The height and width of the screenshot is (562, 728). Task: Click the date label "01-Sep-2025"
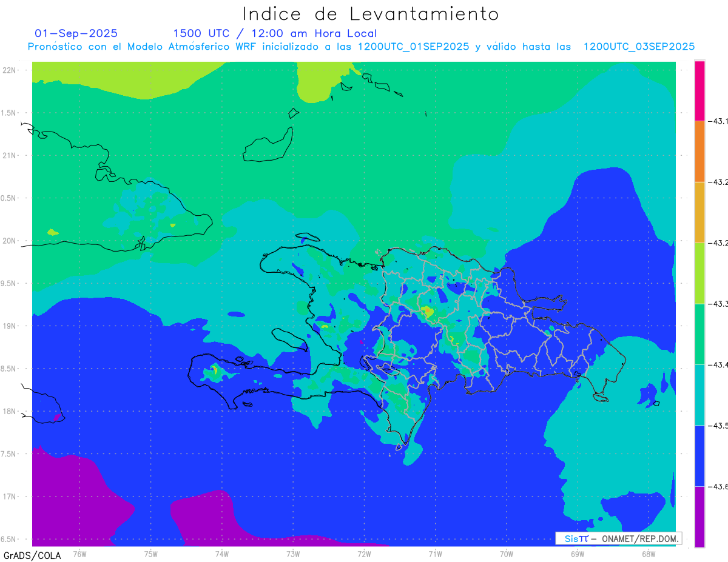(76, 33)
